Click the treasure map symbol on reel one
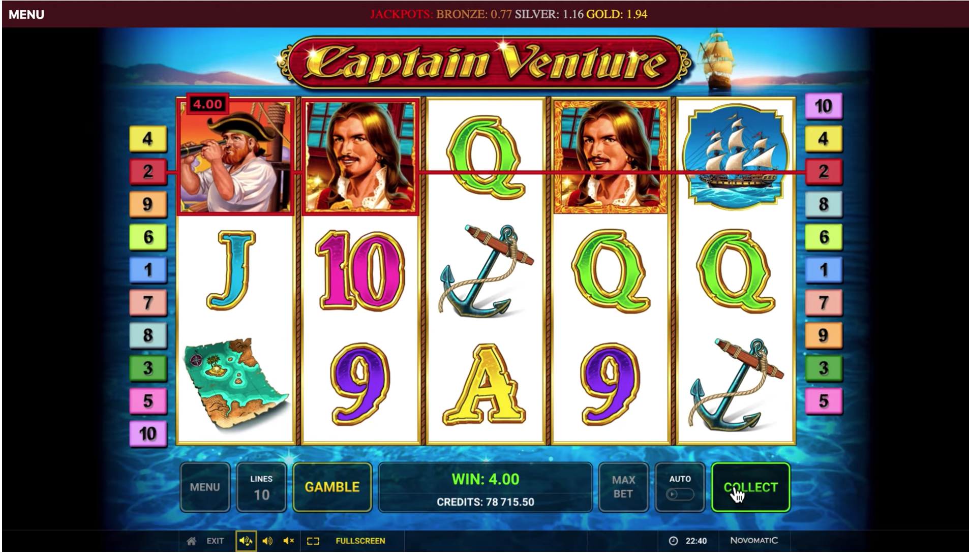The height and width of the screenshot is (560, 969). [x=235, y=384]
